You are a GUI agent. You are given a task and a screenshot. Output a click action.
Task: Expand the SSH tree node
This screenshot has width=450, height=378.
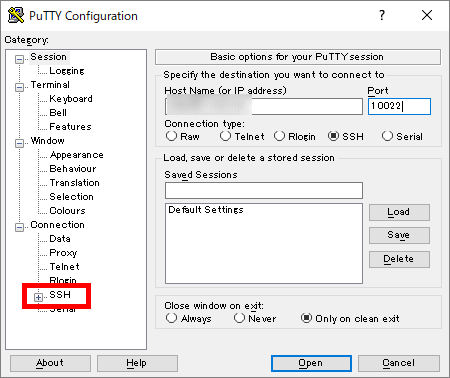click(38, 297)
